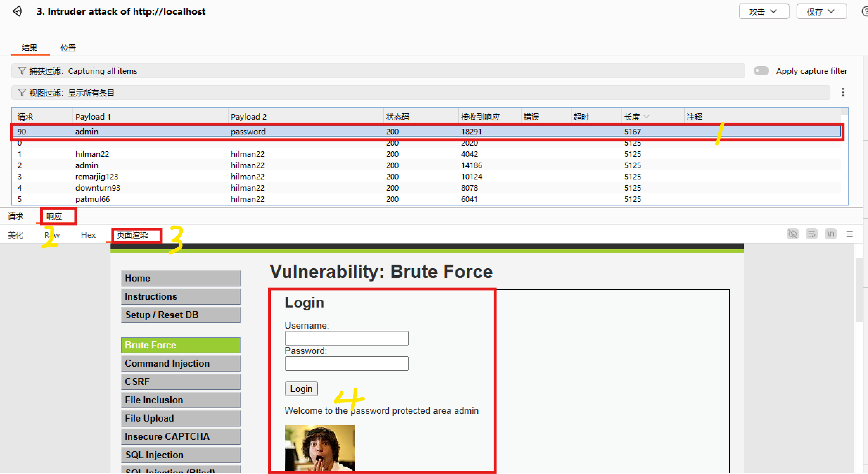The image size is (868, 474).
Task: Select result row with payload remarjig123
Action: point(97,177)
